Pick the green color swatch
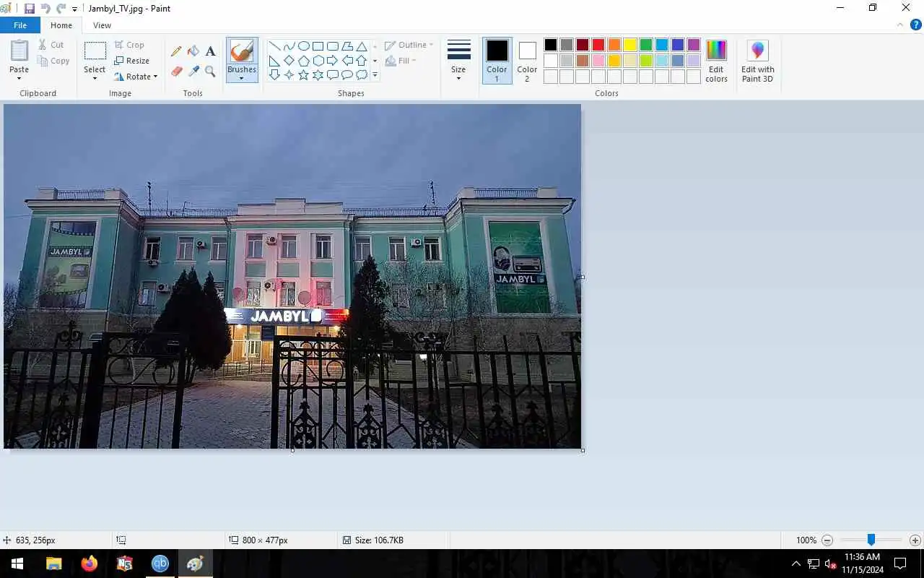This screenshot has width=924, height=578. [646, 45]
